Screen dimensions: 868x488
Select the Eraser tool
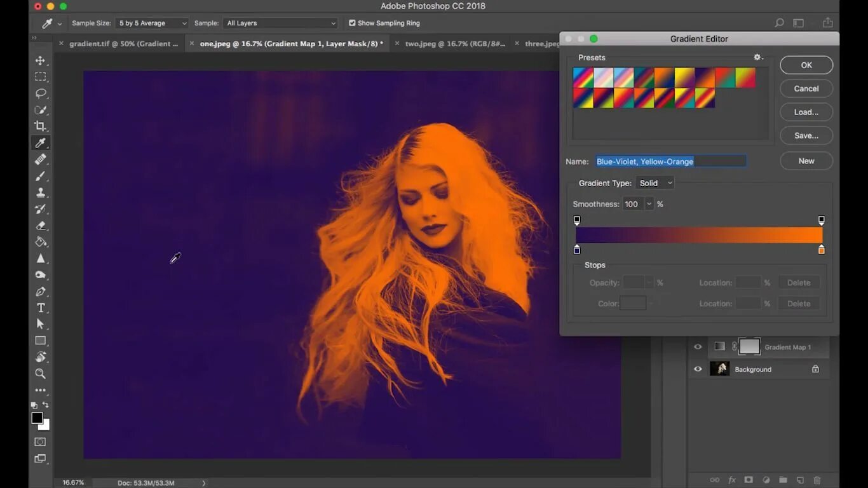(x=40, y=226)
